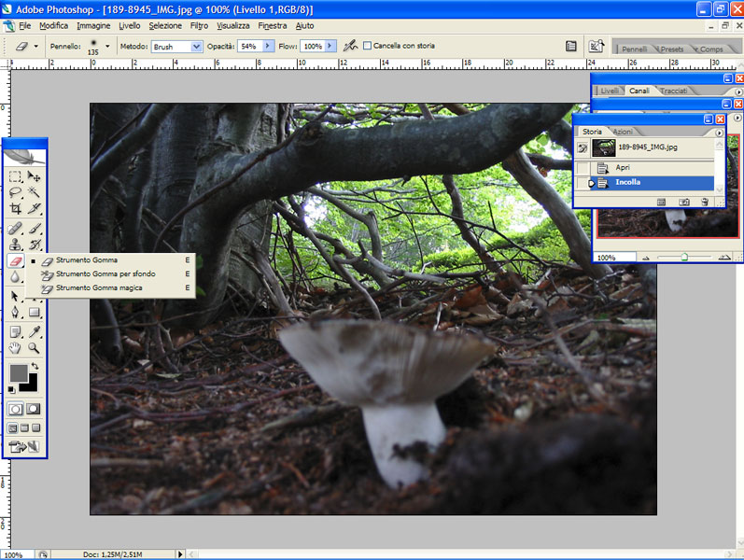Choose Strumento Gomma magica from flyout
Viewport: 744px width, 560px height.
[x=110, y=288]
